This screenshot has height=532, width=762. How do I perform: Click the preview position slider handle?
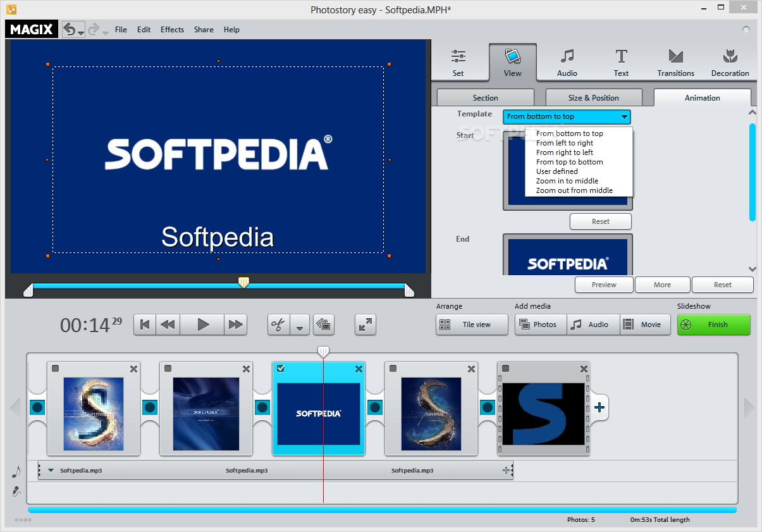[x=243, y=282]
